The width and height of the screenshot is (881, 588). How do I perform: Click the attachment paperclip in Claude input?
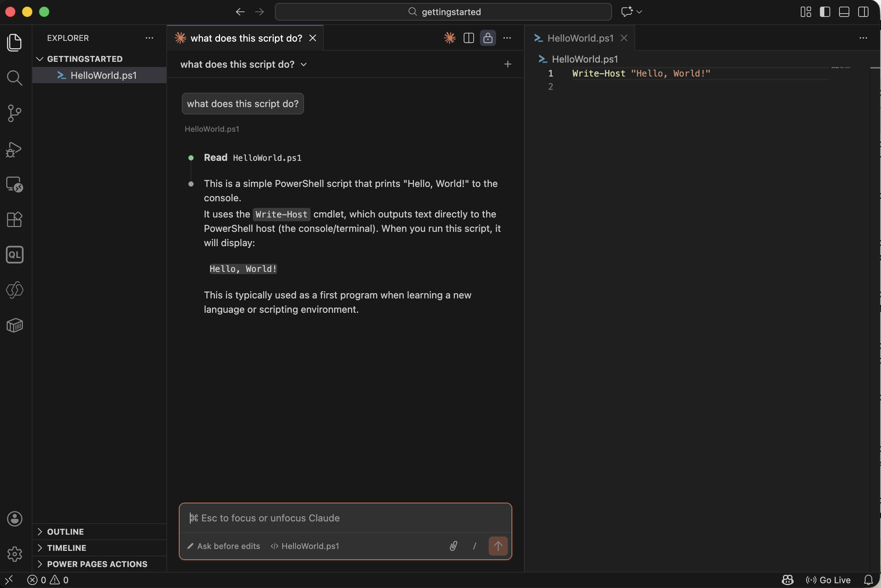click(453, 546)
